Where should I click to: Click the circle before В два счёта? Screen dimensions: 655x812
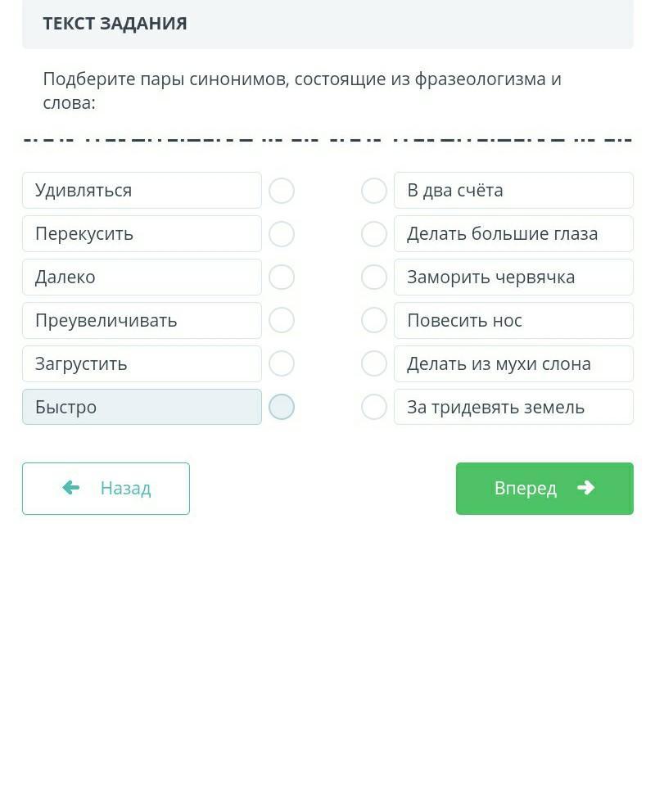point(374,191)
